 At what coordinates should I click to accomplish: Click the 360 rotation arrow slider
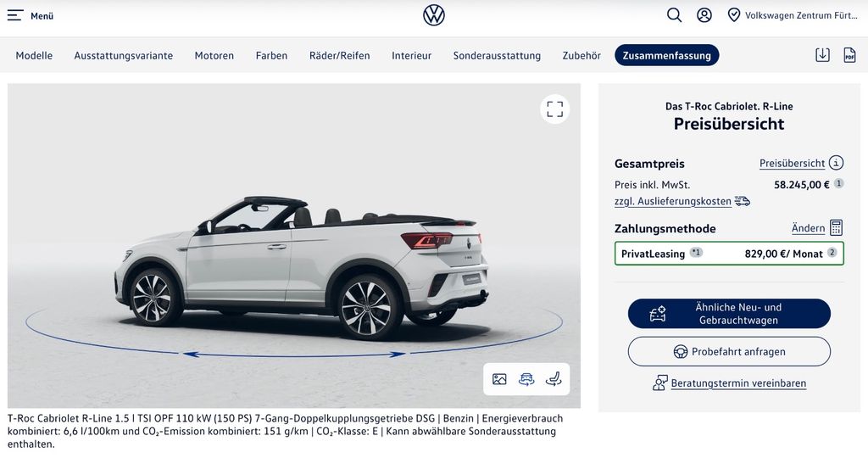pyautogui.click(x=294, y=354)
